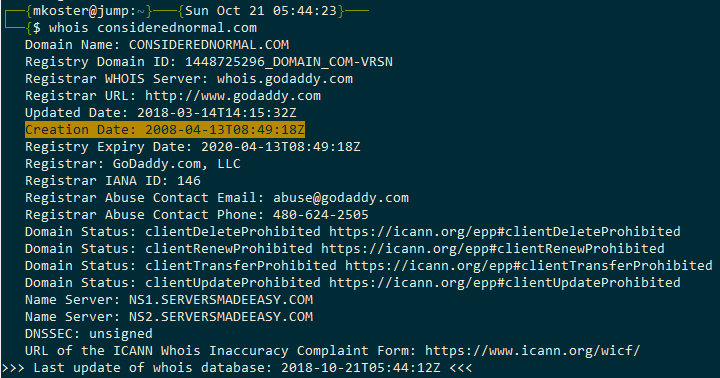Screen dimensions: 720x378
Task: Click the Registry Expiry Date value
Action: [281, 147]
